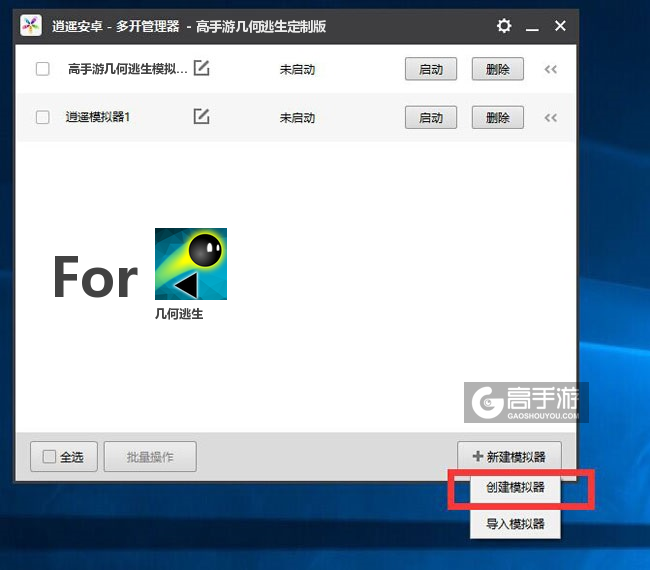
Task: Tick checkbox for 高手游几何逃生模拟 row
Action: point(43,69)
